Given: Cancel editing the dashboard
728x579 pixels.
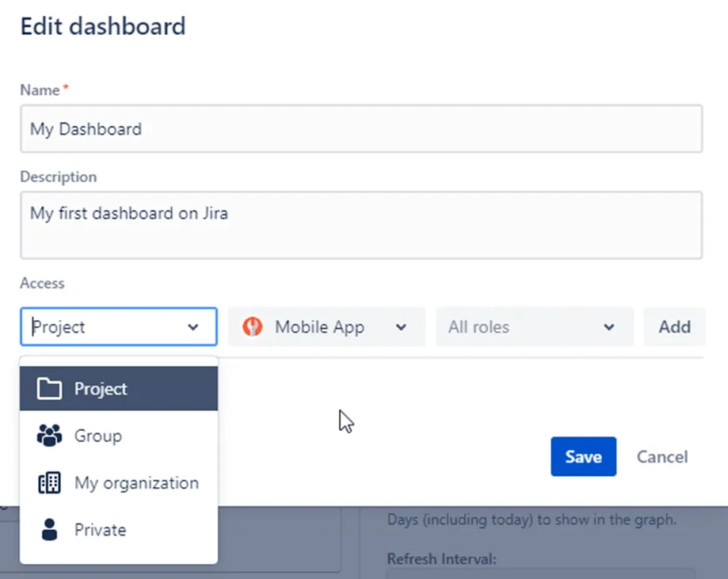Looking at the screenshot, I should click(662, 457).
